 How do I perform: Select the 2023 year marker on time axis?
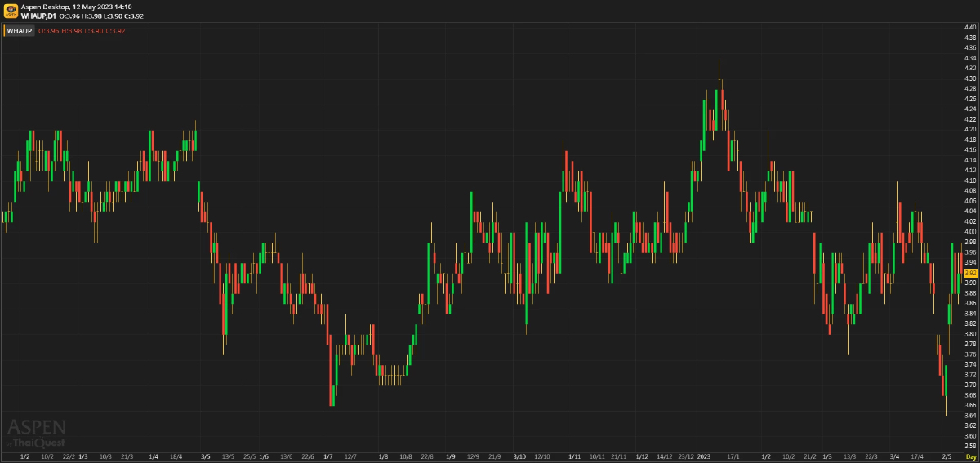704,456
